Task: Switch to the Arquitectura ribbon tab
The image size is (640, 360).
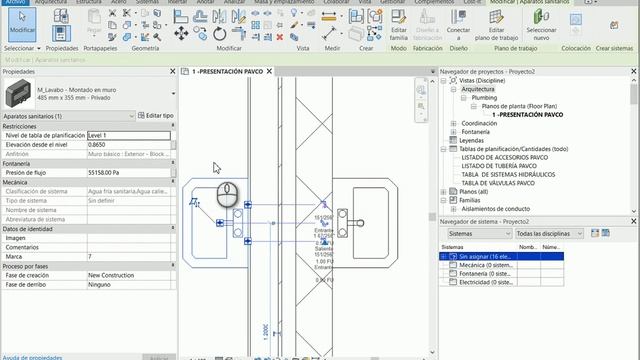Action: 51,2
